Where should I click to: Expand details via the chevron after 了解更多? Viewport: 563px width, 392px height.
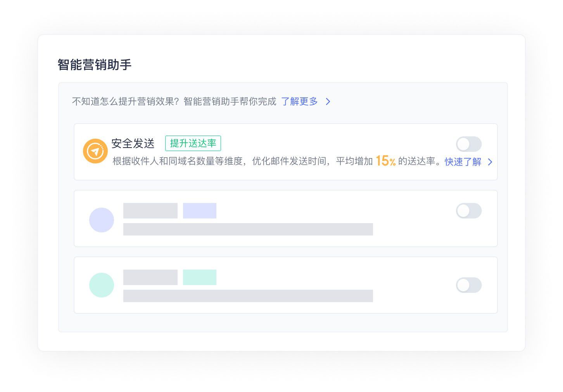click(328, 101)
